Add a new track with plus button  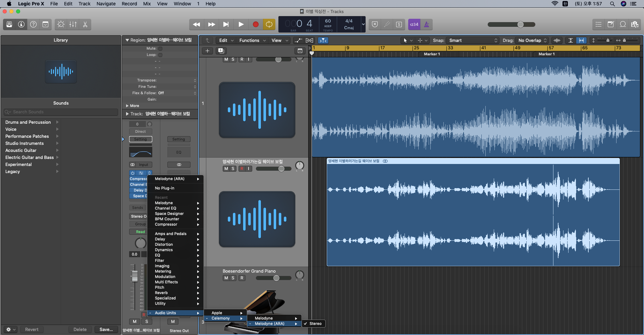click(x=208, y=51)
